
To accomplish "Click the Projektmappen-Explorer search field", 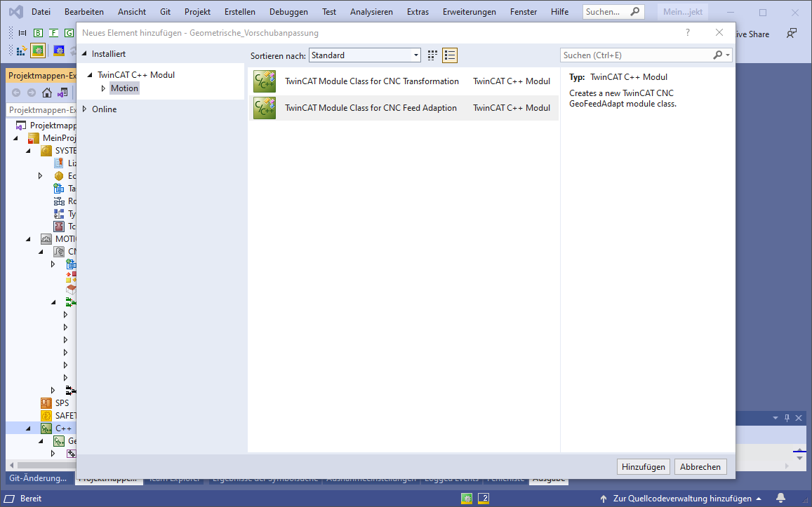I will click(x=41, y=109).
